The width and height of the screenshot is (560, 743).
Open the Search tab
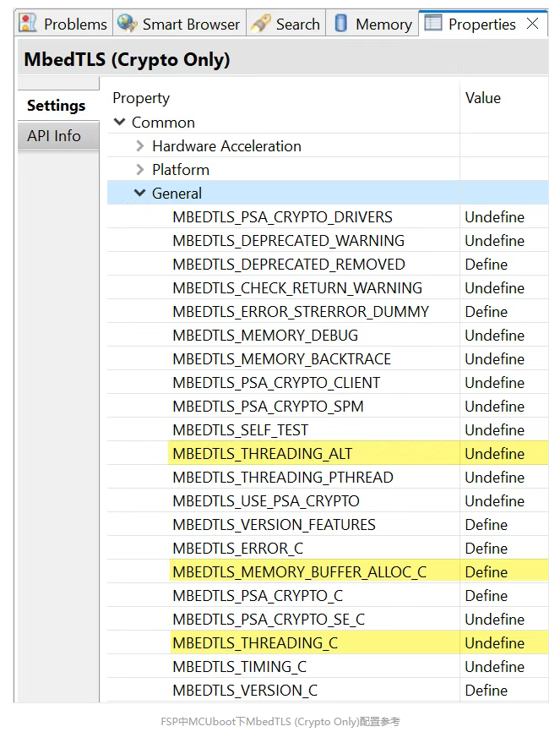point(286,23)
